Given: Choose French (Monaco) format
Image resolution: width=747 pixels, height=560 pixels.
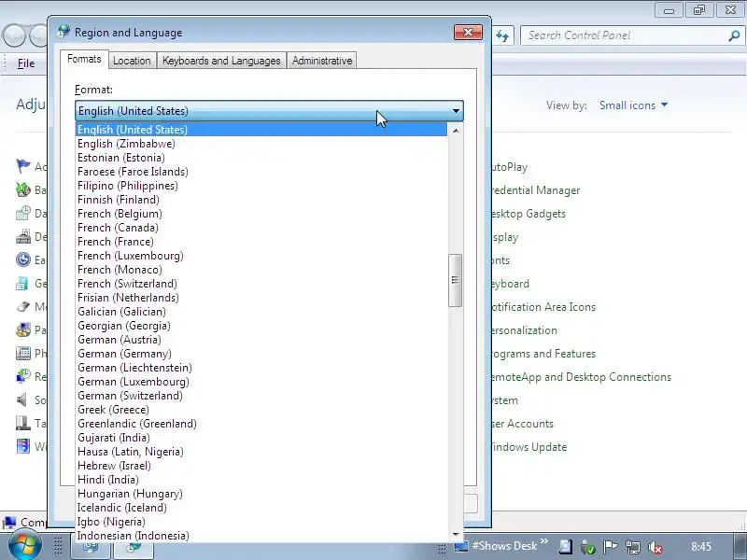Looking at the screenshot, I should click(261, 270).
